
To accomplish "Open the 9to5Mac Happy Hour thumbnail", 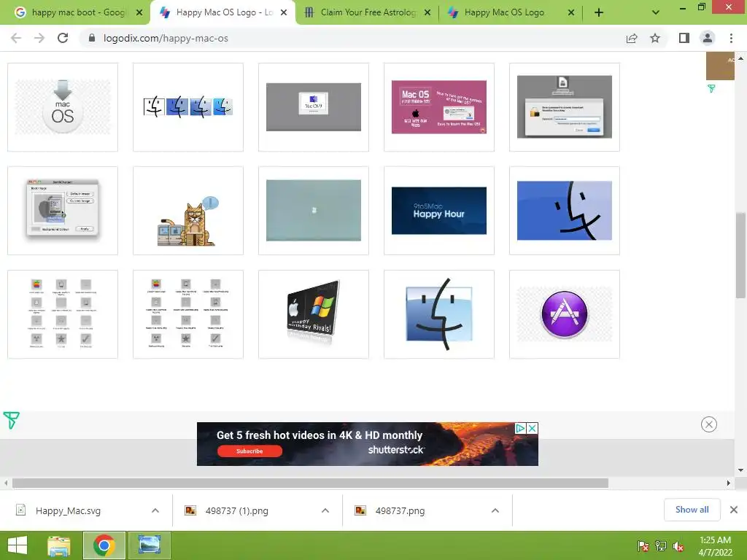I will (438, 211).
